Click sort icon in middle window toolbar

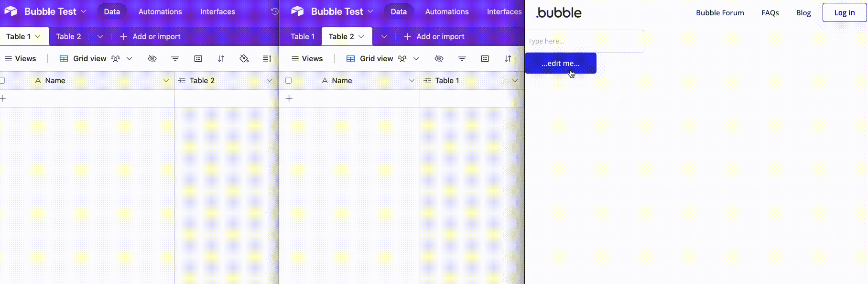[x=508, y=58]
